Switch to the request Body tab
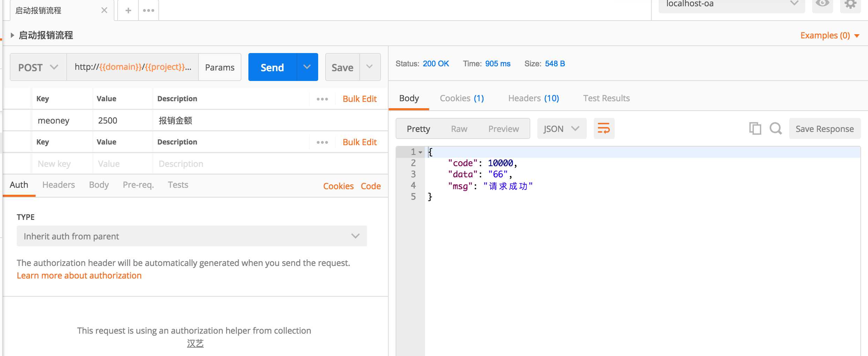This screenshot has height=356, width=868. pos(99,185)
